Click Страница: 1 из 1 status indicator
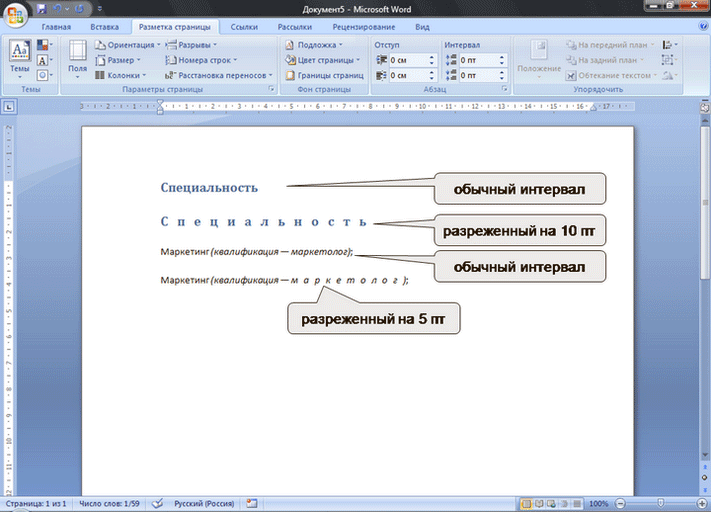Viewport: 711px width, 512px height. [x=36, y=504]
